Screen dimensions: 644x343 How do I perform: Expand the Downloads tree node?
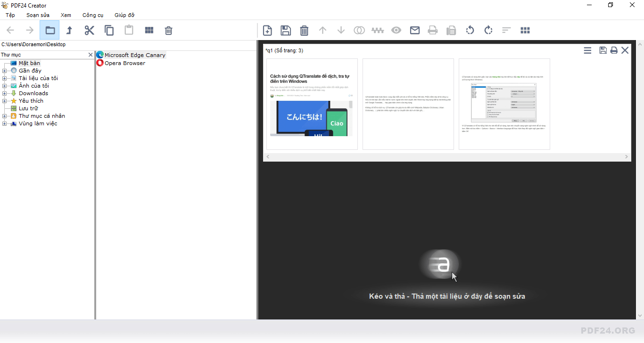4,93
